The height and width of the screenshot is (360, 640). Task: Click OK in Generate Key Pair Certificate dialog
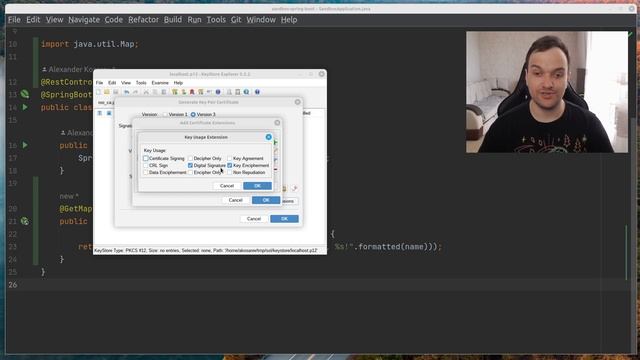tap(284, 219)
